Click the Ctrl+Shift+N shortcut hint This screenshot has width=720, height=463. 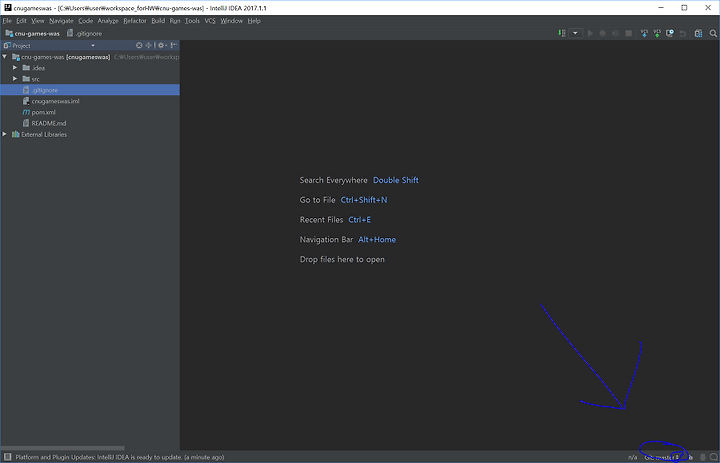(x=364, y=200)
